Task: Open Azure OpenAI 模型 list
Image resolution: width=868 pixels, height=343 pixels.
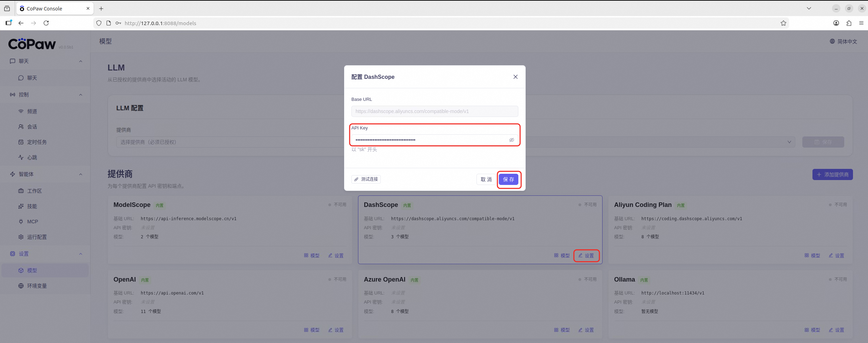Action: [x=562, y=330]
